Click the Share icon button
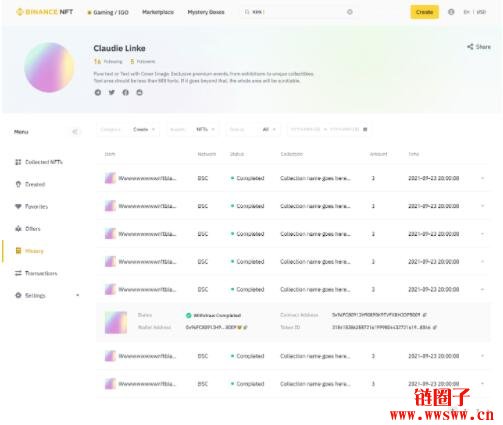This screenshot has height=425, width=503. [479, 47]
